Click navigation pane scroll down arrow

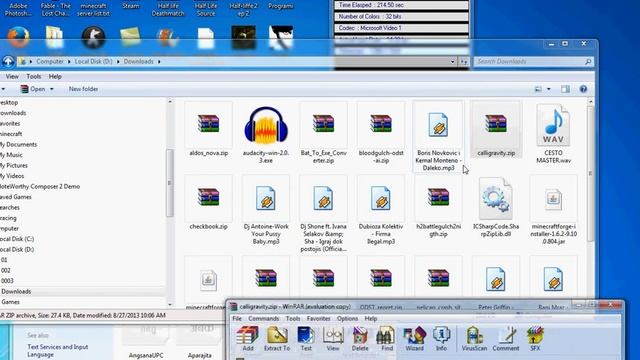coord(170,304)
